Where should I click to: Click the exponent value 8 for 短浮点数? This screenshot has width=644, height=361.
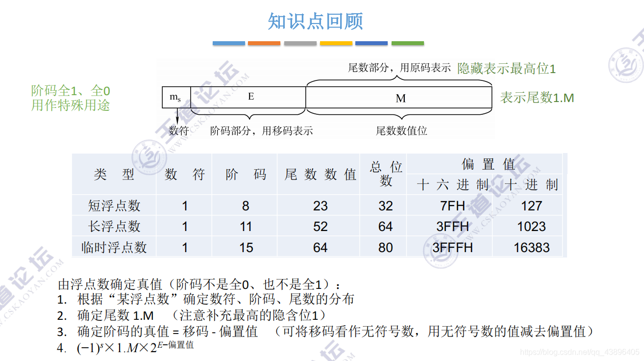tap(246, 206)
